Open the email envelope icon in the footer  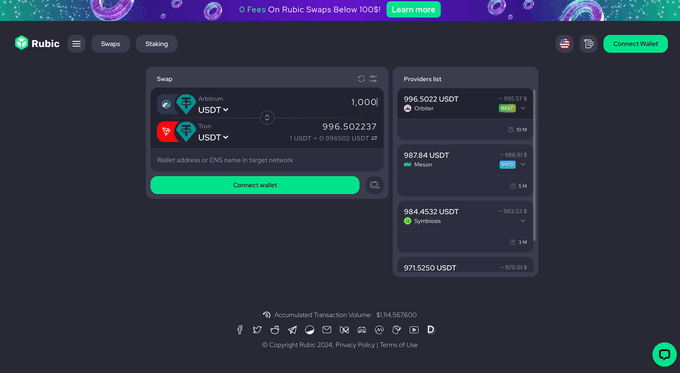pos(327,330)
